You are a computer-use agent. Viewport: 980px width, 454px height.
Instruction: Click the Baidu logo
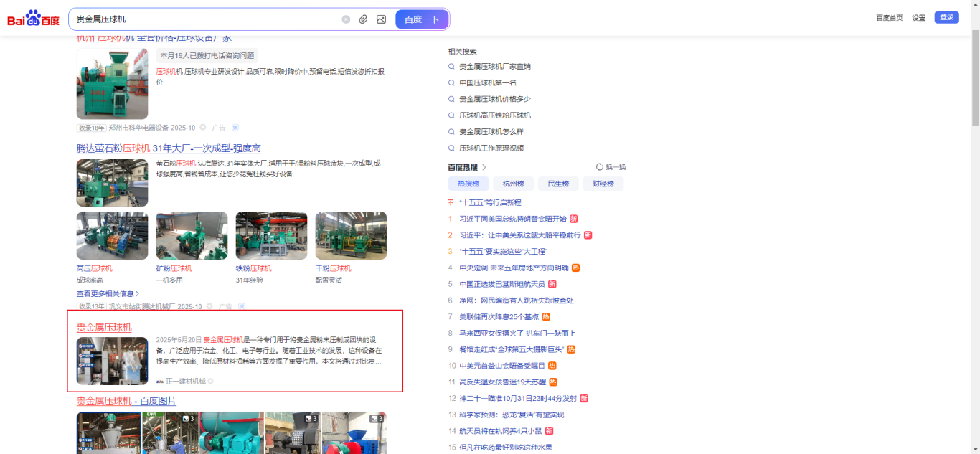pyautogui.click(x=34, y=19)
